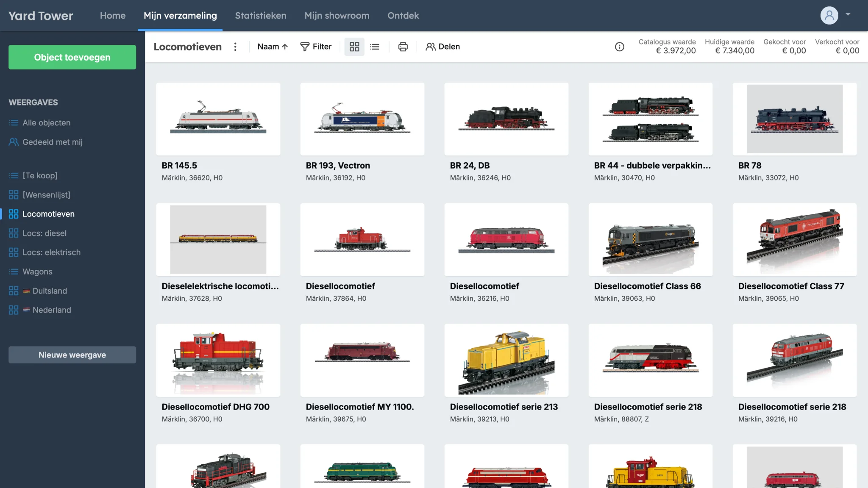Expand the account dropdown arrow
The image size is (868, 488).
tap(848, 14)
